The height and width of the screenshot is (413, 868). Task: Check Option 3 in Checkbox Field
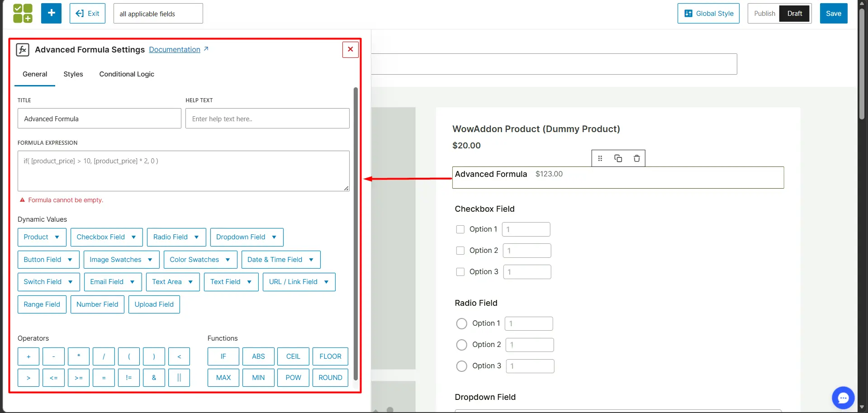tap(460, 271)
